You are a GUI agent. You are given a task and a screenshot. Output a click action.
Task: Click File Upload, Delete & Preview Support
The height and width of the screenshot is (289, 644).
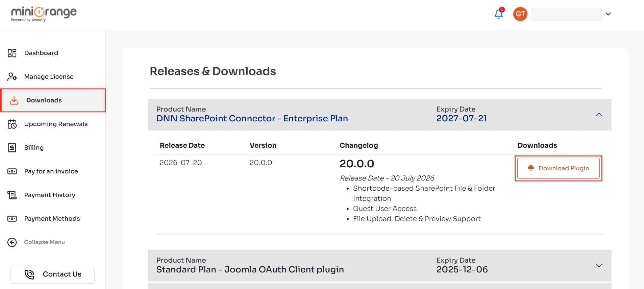pos(417,219)
